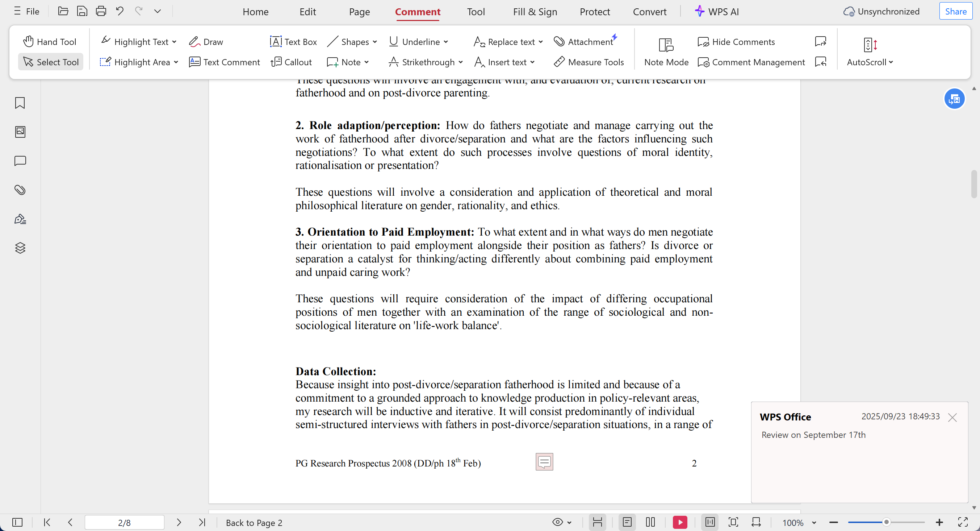The height and width of the screenshot is (531, 980).
Task: Click Hide Comments
Action: coord(736,41)
